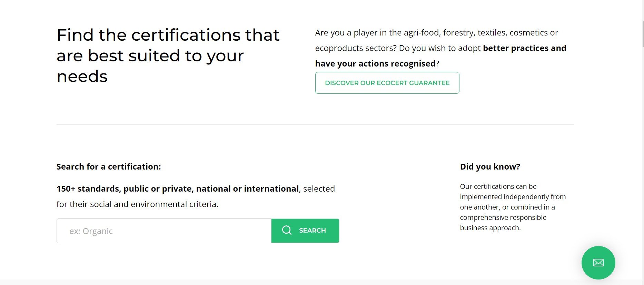This screenshot has height=285, width=644.
Task: Grab the vertical page scrollbar thumb
Action: [643, 34]
